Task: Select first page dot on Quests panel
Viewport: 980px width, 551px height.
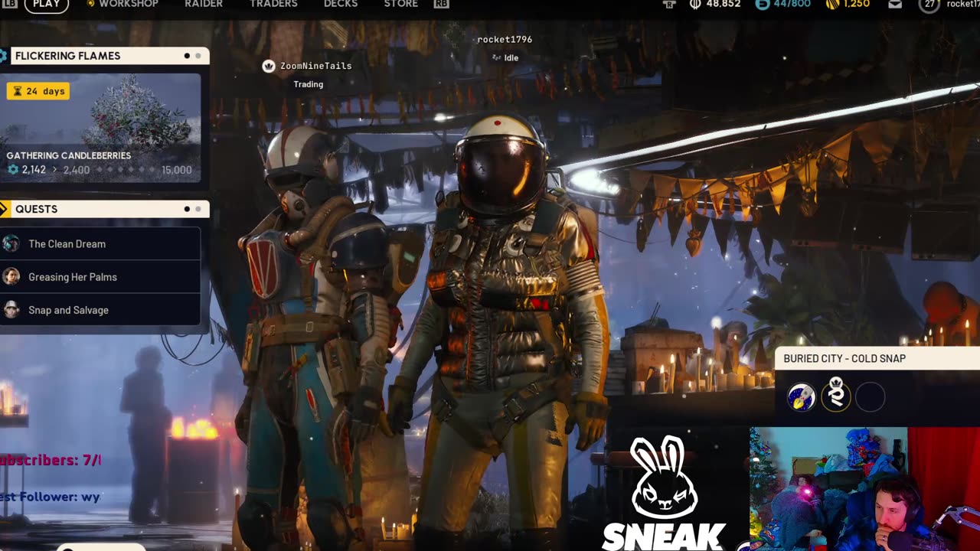Action: [x=187, y=209]
